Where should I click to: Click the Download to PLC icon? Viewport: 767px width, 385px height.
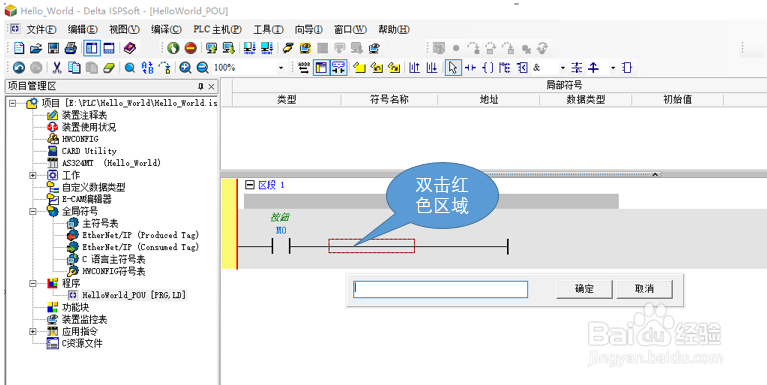click(x=228, y=48)
